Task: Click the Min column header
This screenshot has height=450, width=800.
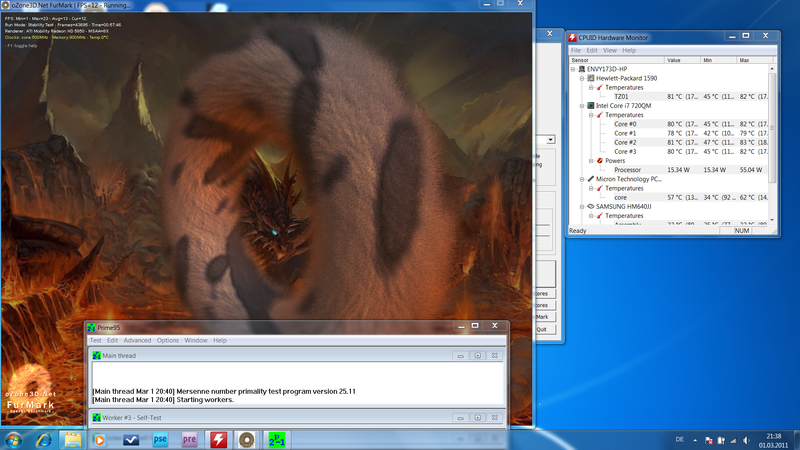Action: pyautogui.click(x=718, y=60)
